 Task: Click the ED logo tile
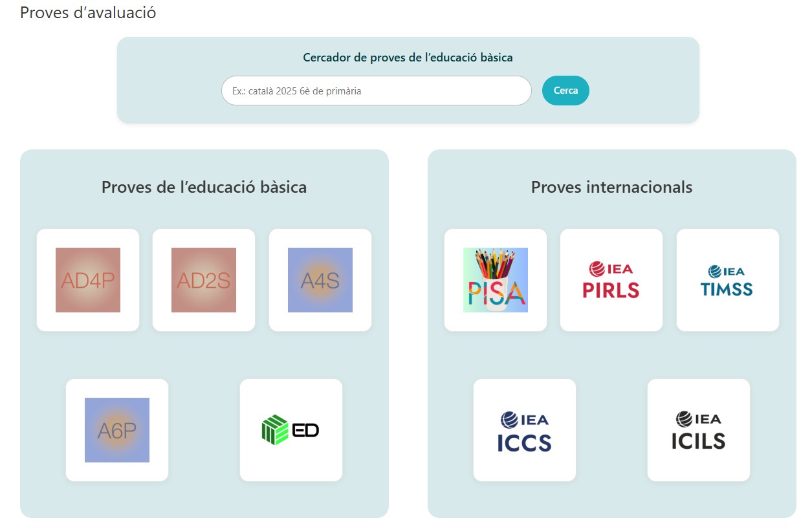[x=291, y=430]
